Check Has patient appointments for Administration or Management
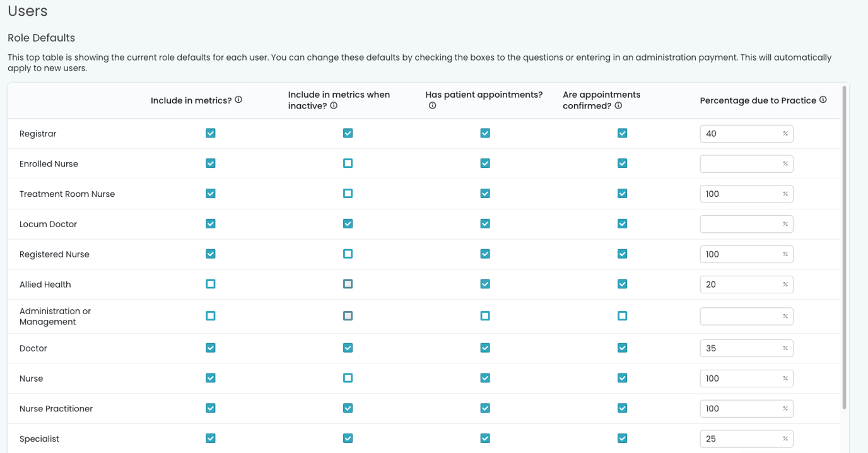This screenshot has height=453, width=868. click(485, 315)
